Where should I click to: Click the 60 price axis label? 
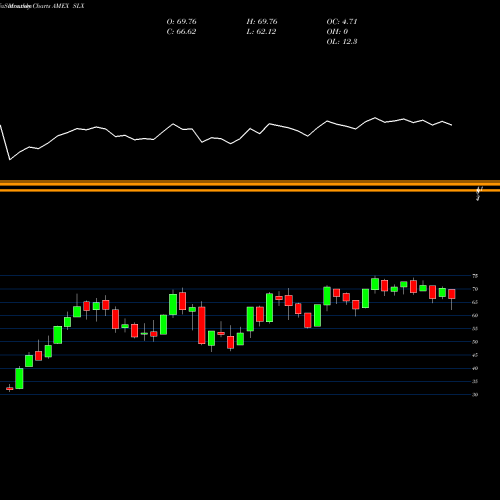(475, 315)
